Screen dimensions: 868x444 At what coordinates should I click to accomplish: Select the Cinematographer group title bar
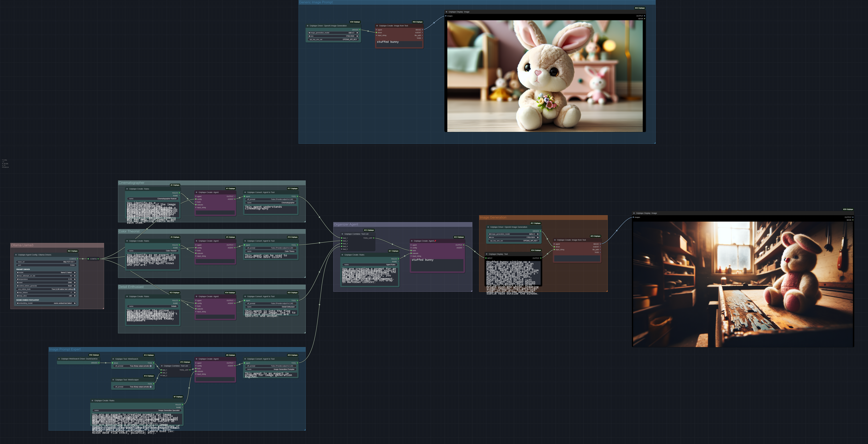pos(212,183)
